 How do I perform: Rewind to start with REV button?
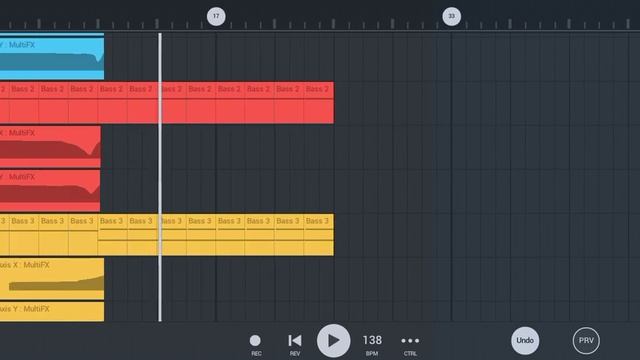[295, 344]
